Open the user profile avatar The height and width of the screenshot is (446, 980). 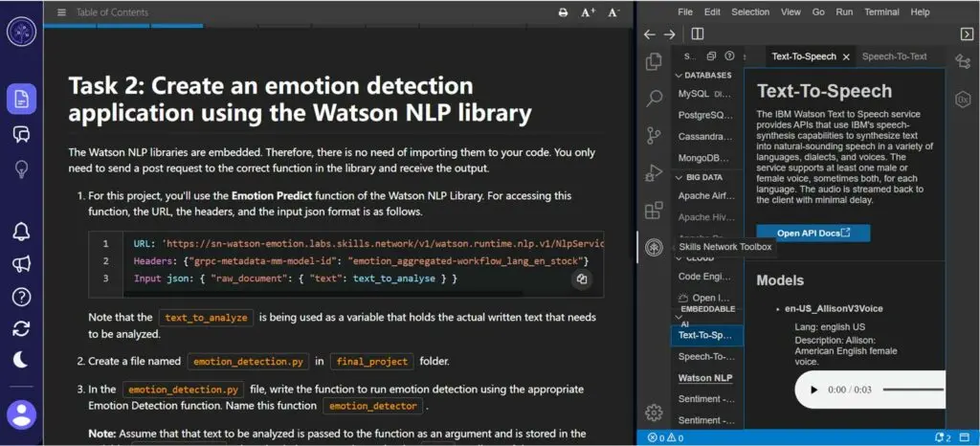click(21, 414)
